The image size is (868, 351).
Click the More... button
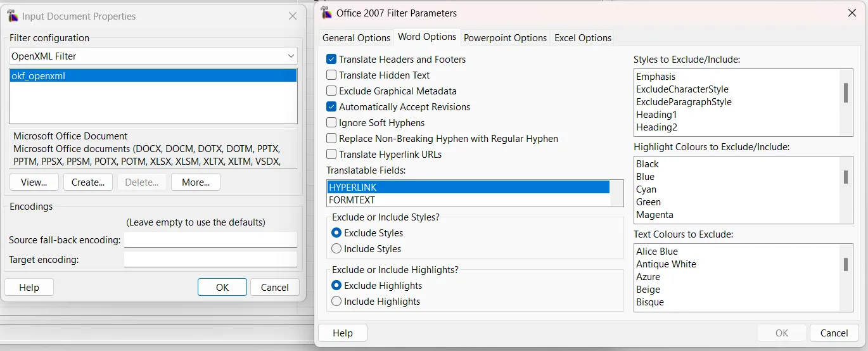tap(196, 182)
